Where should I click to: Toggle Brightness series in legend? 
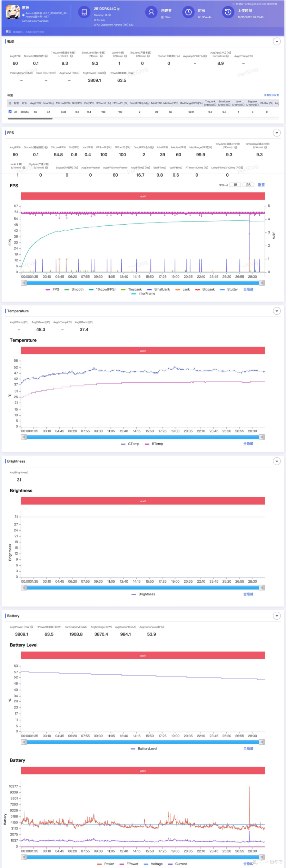point(143,594)
